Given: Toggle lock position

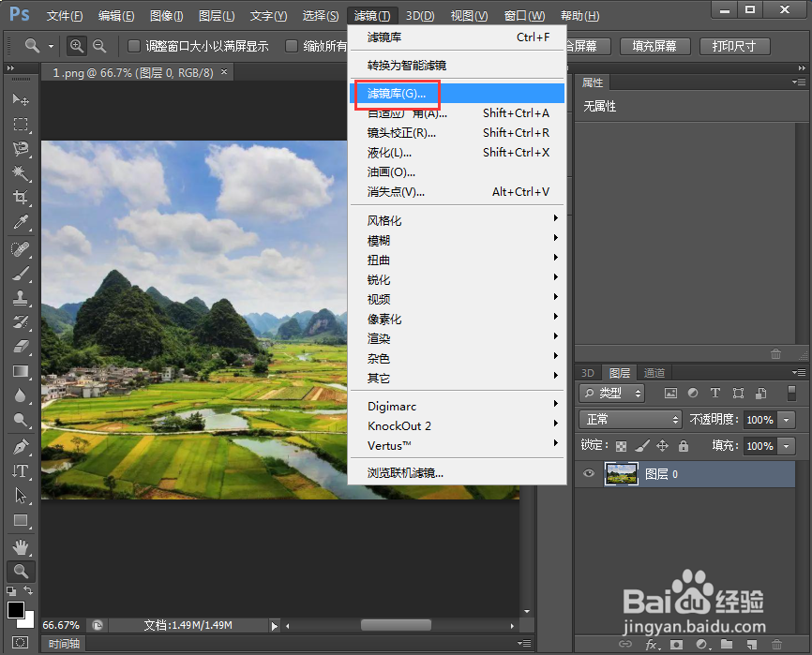Looking at the screenshot, I should click(x=662, y=445).
